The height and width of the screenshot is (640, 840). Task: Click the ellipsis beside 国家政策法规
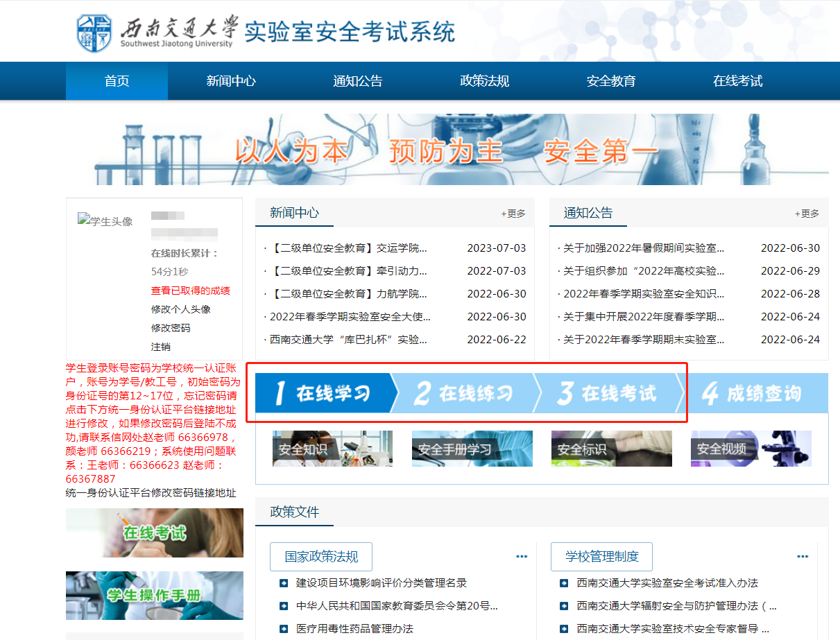pyautogui.click(x=522, y=556)
